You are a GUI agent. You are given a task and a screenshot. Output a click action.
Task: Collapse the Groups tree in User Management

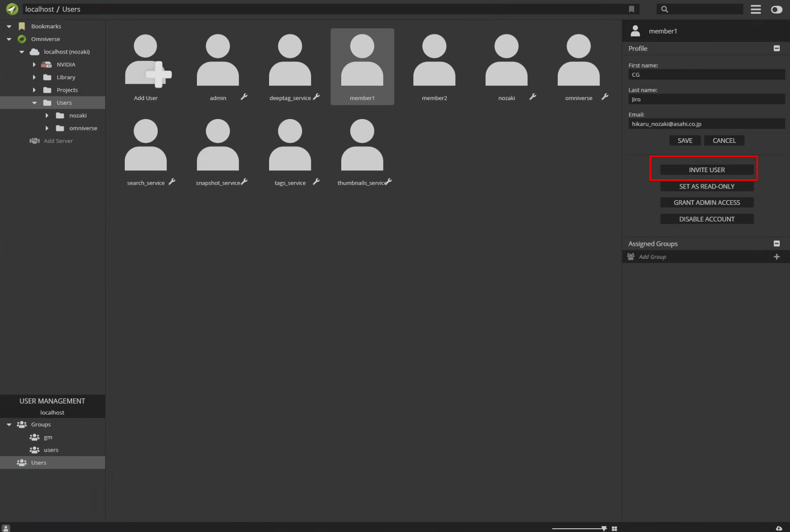click(x=9, y=424)
